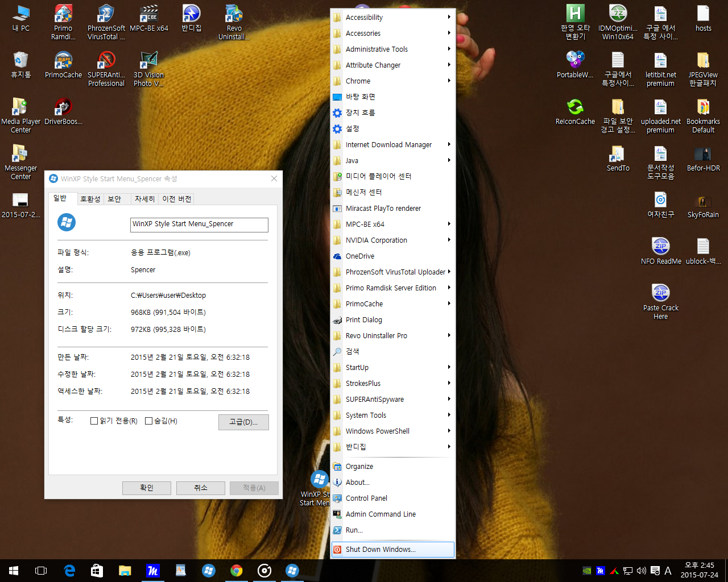This screenshot has height=582, width=728.
Task: Select the IDMOptimizer Win10x64 desktop icon
Action: tap(618, 22)
